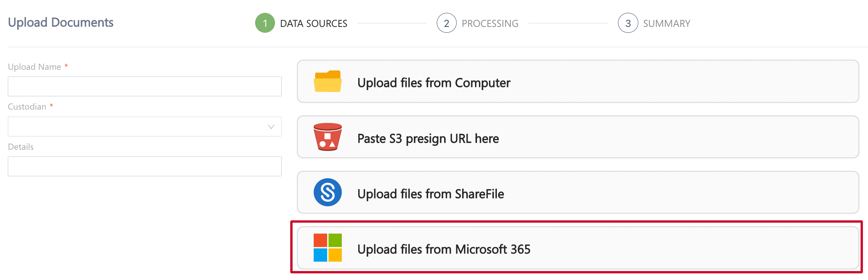
Task: Expand the Custodian dropdown chevron
Action: tap(271, 127)
